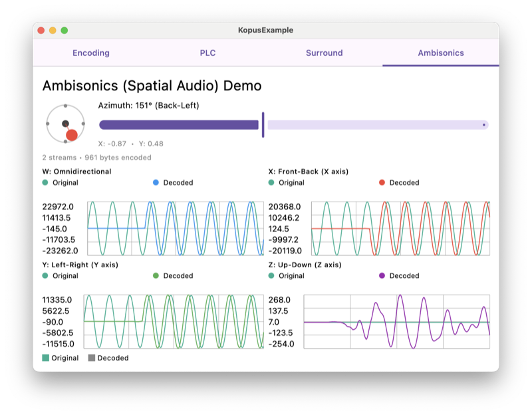Click the top speaker dot on the azimuth widget
The image size is (532, 415).
[x=65, y=106]
